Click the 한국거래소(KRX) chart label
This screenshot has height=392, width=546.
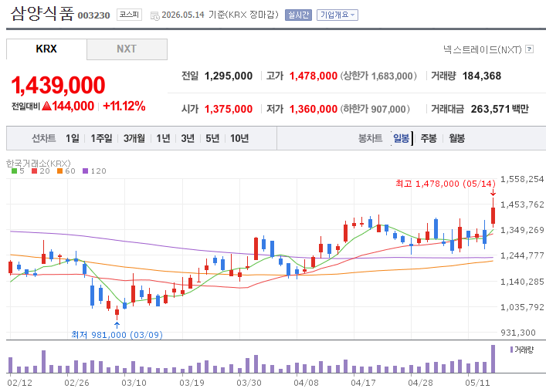(x=39, y=163)
